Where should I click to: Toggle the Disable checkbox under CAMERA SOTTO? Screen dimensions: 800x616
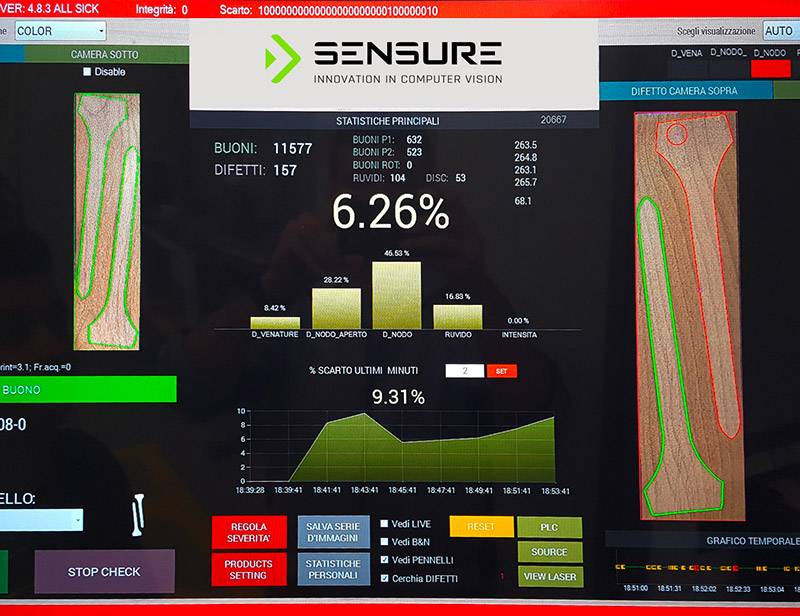tap(87, 72)
